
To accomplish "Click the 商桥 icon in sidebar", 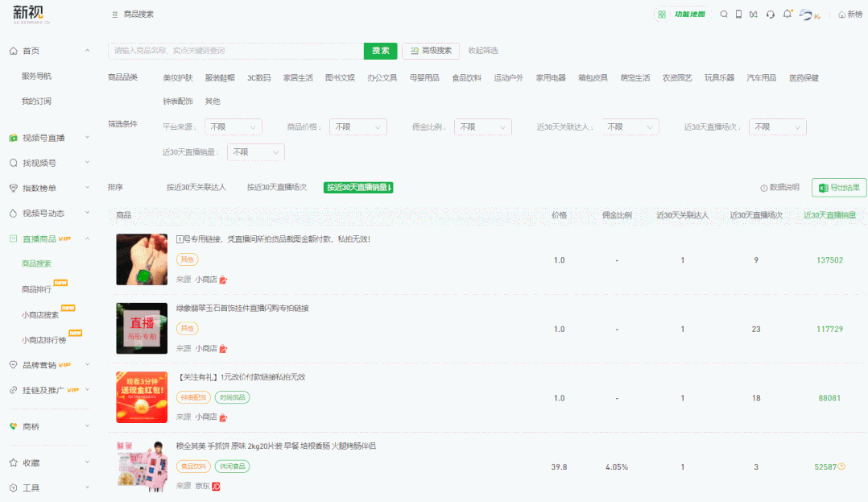I will point(13,426).
